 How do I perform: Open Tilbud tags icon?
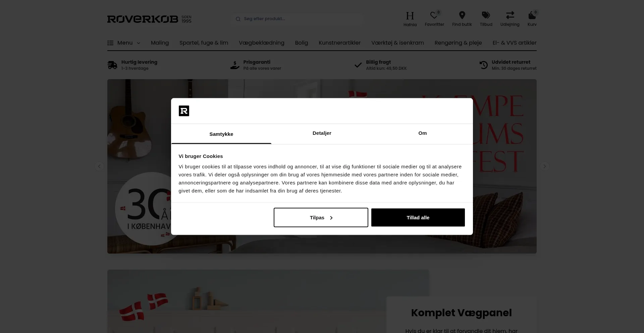[x=486, y=15]
